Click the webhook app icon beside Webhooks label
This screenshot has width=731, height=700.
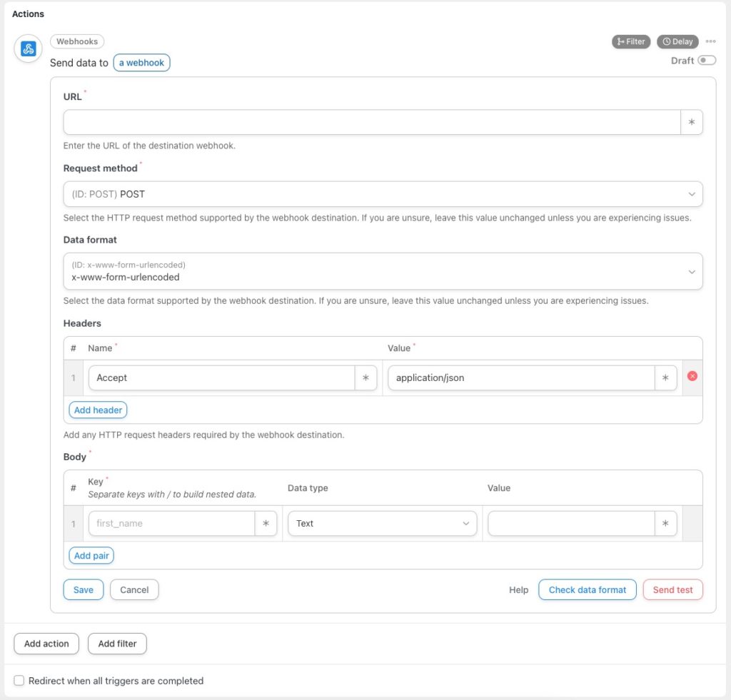[x=27, y=49]
